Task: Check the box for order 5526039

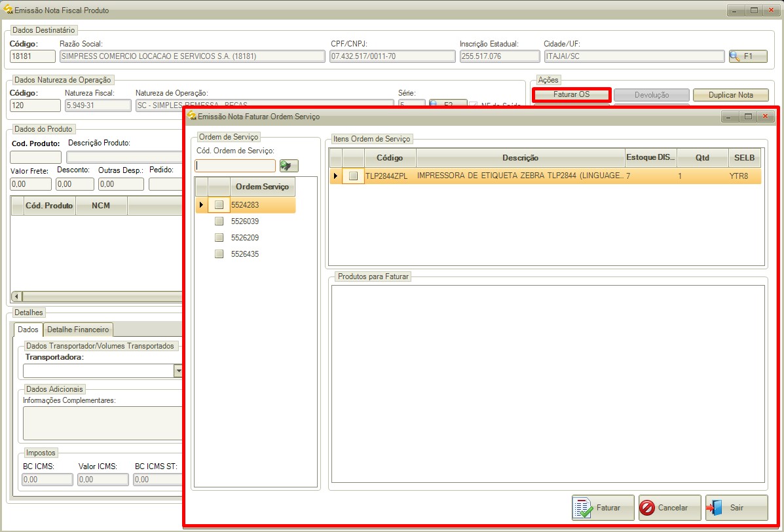Action: pyautogui.click(x=219, y=221)
